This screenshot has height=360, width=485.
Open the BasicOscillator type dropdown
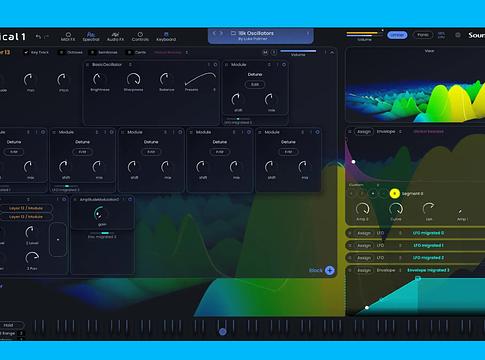click(x=130, y=65)
